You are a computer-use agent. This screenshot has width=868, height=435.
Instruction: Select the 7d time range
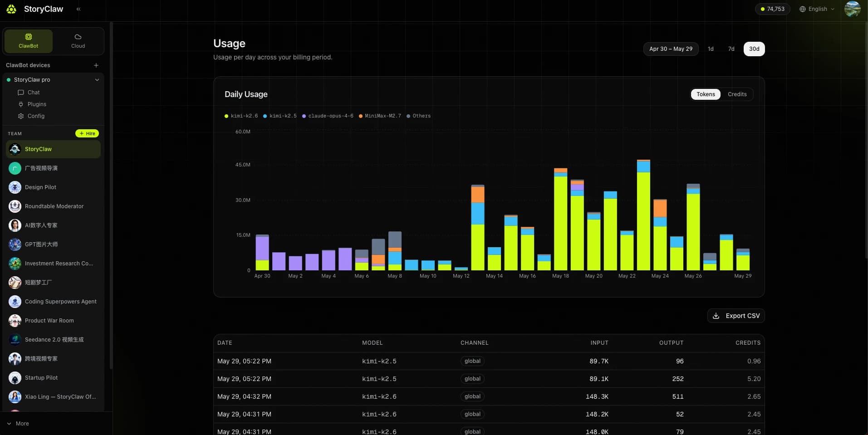pos(731,49)
